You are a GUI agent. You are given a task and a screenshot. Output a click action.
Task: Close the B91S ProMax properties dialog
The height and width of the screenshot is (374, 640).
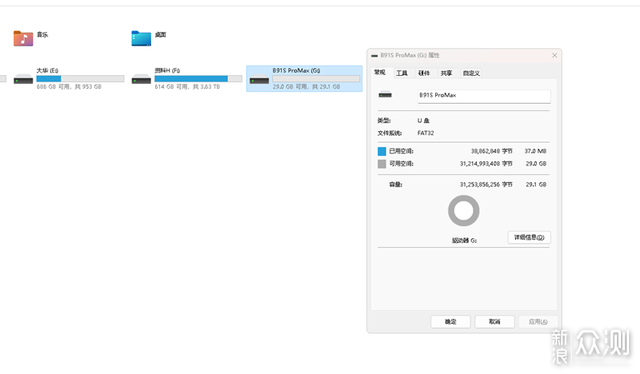[x=554, y=56]
